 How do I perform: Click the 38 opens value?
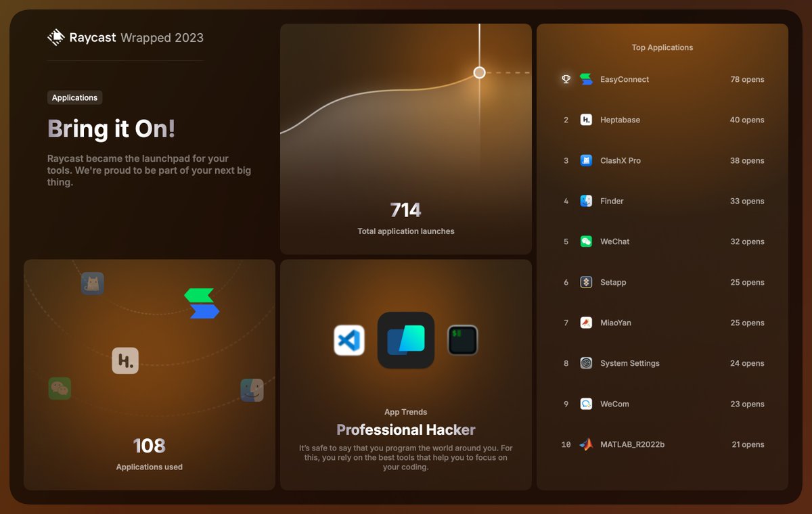click(x=747, y=160)
